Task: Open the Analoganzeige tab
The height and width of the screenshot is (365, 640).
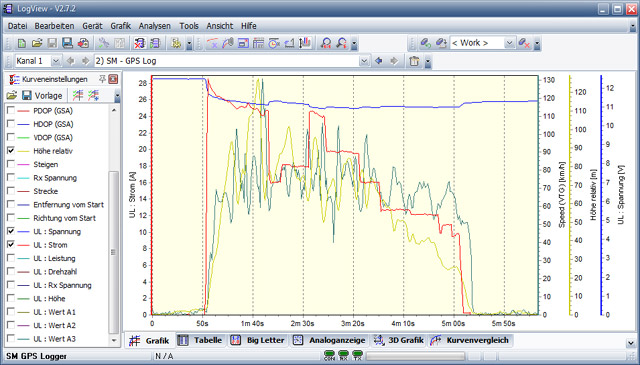Action: coord(329,340)
